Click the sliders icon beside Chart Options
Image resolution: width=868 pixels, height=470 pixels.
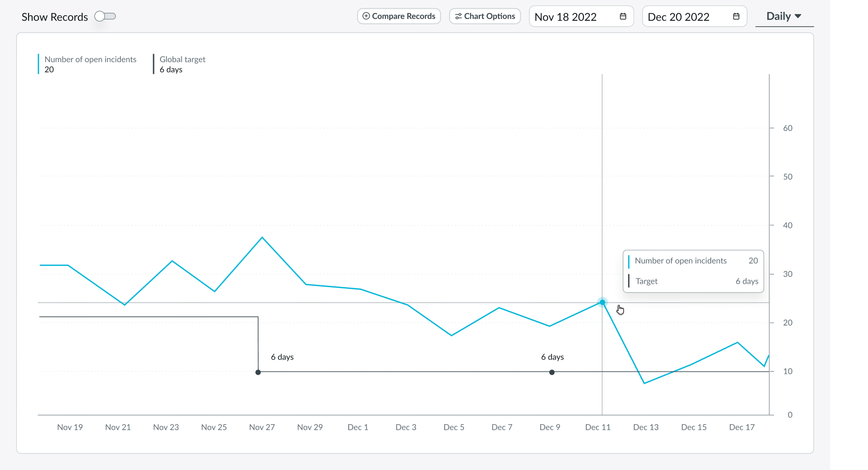[x=458, y=16]
